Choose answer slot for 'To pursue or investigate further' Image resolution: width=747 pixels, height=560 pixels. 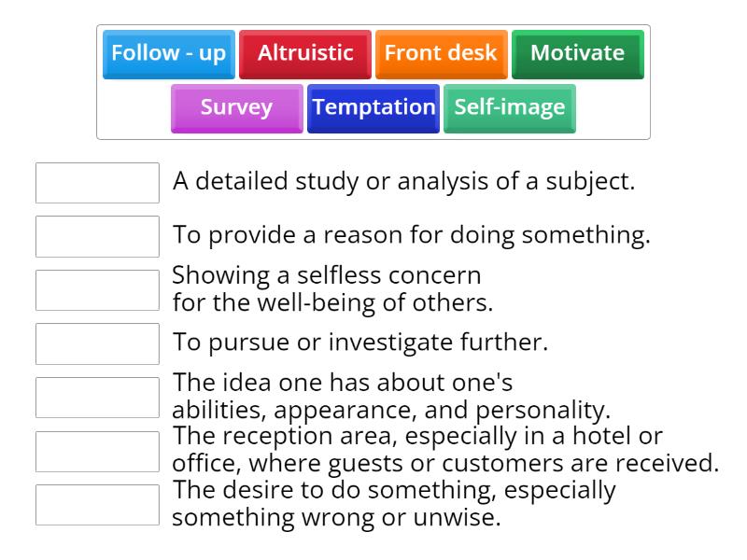pos(97,343)
